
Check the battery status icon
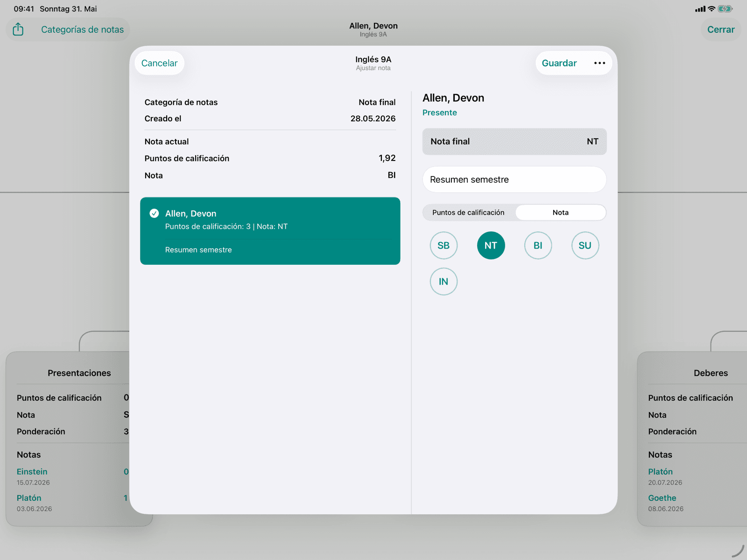point(725,9)
